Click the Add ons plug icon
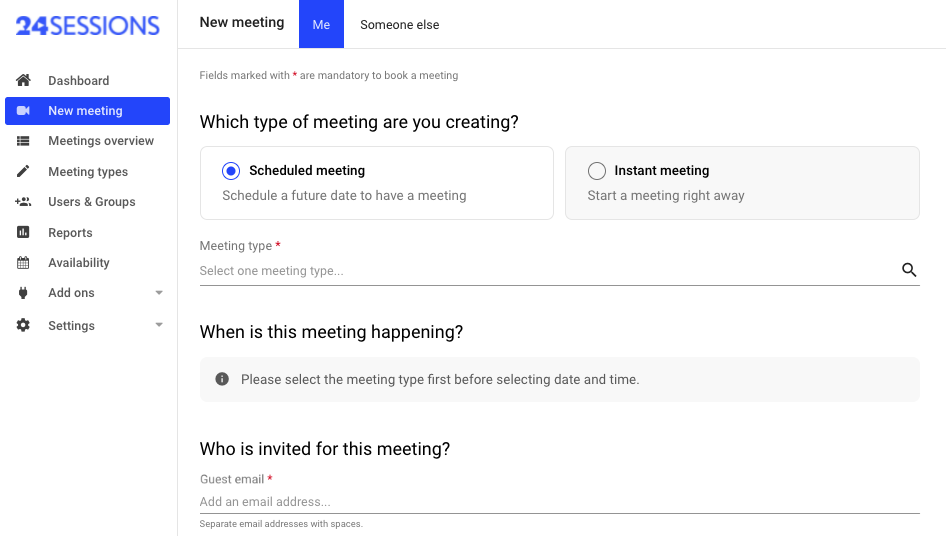Image resolution: width=946 pixels, height=536 pixels. click(x=24, y=293)
